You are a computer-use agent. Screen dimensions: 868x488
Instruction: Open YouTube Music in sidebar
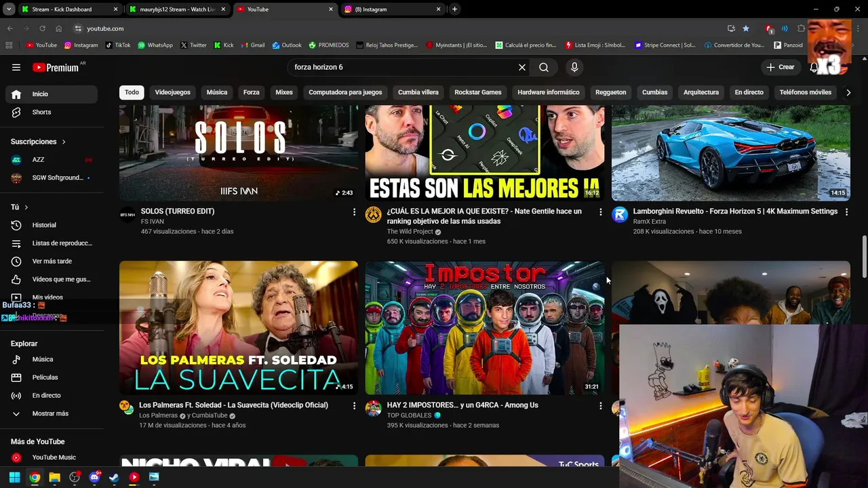52,457
